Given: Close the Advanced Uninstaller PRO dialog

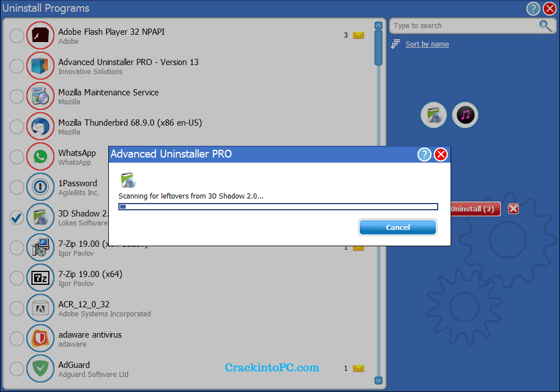Looking at the screenshot, I should (x=440, y=155).
